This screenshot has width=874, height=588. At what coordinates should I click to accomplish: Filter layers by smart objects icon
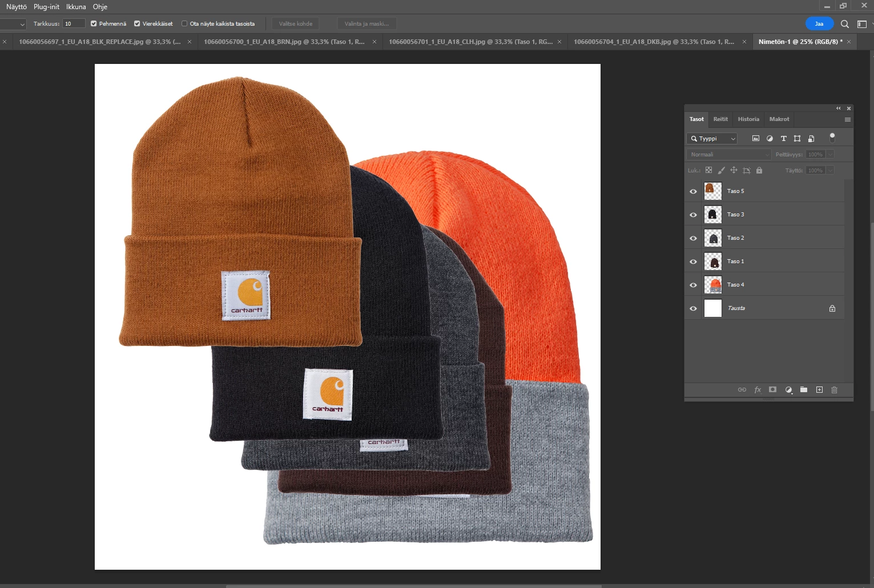pyautogui.click(x=811, y=138)
